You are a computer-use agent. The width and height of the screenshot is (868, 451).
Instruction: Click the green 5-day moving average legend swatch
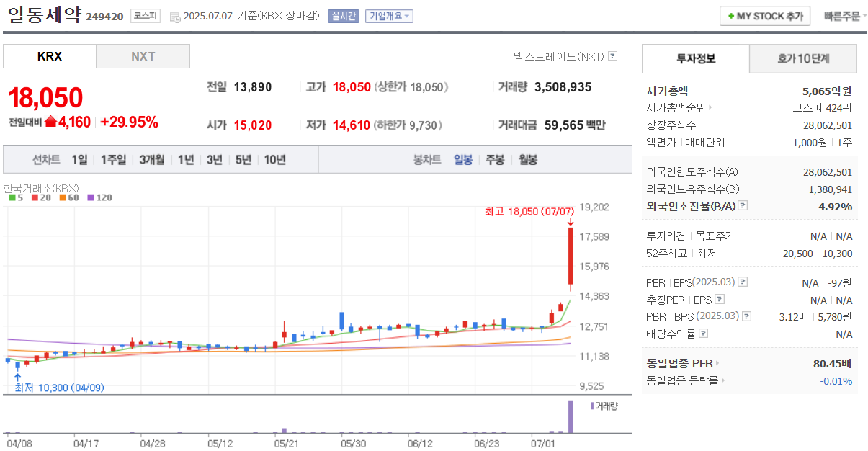pyautogui.click(x=12, y=197)
